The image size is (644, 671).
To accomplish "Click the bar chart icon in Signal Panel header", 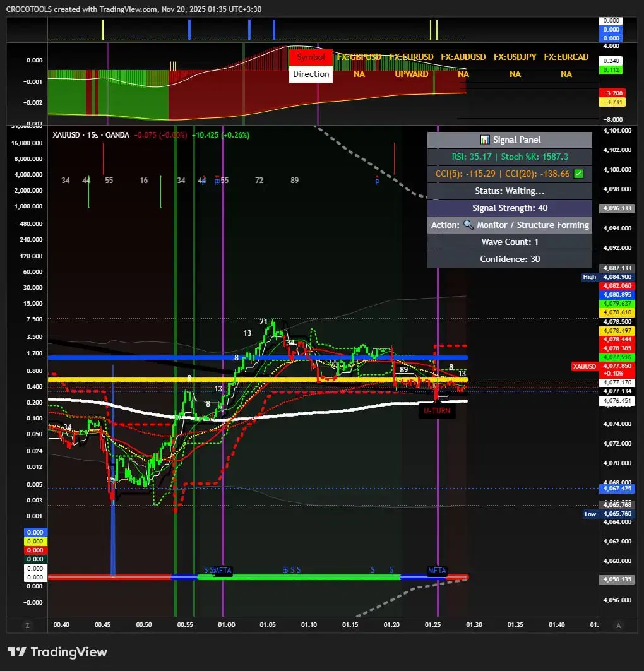I will [485, 140].
